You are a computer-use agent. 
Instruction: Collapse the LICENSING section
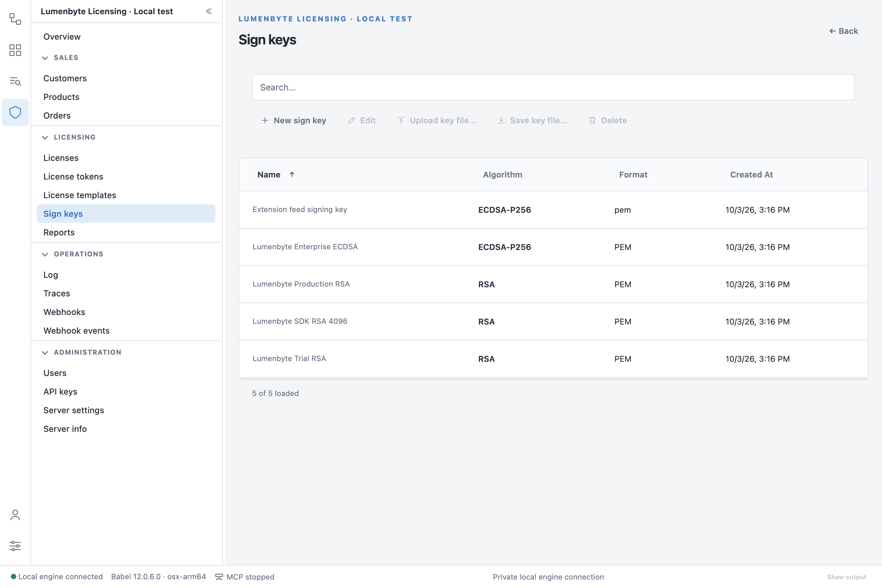pos(45,137)
